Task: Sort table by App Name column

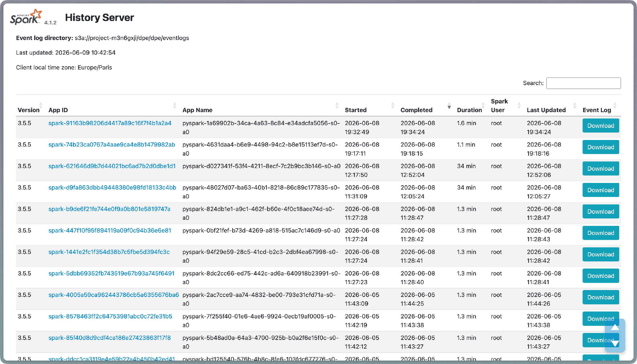Action: [x=337, y=106]
